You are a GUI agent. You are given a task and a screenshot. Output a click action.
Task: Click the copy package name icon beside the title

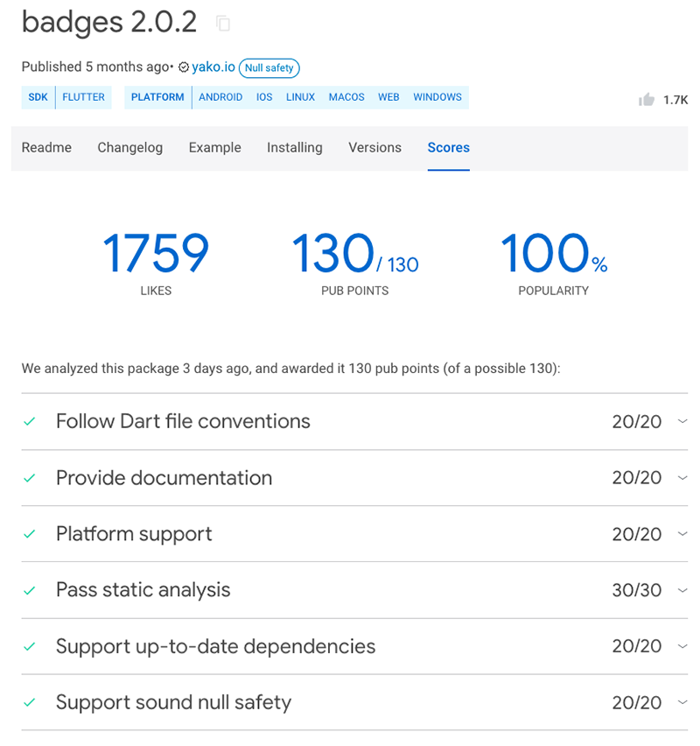(x=222, y=24)
